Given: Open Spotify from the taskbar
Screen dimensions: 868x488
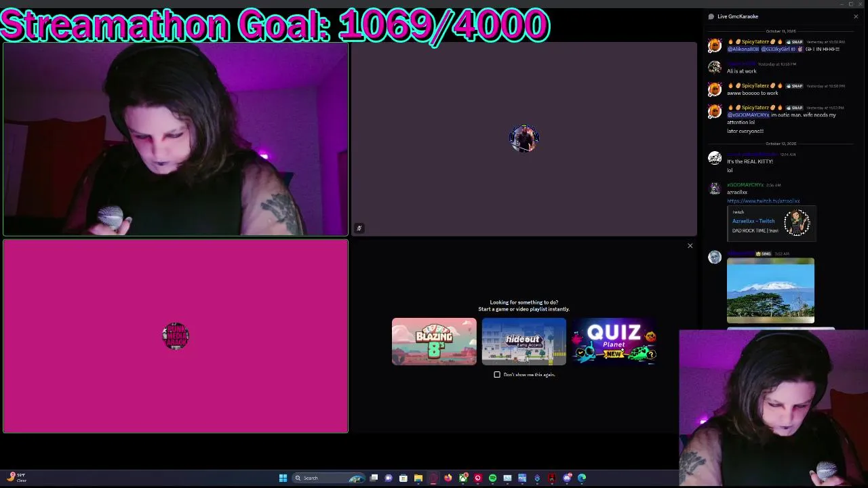Looking at the screenshot, I should pos(493,478).
